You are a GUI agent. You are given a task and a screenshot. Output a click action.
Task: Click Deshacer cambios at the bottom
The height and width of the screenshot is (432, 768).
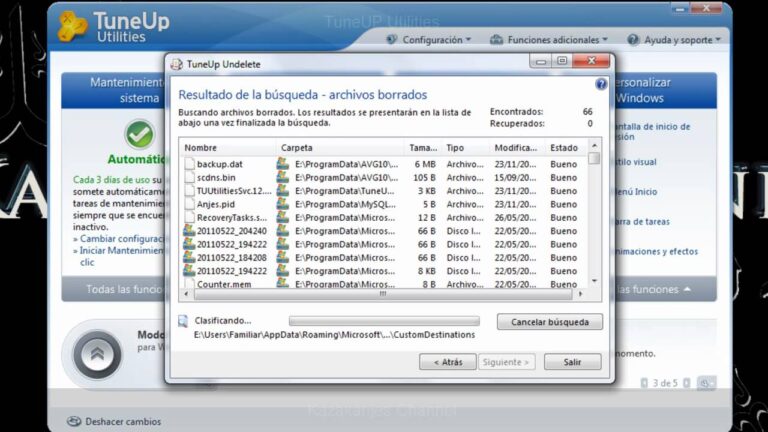tap(123, 421)
